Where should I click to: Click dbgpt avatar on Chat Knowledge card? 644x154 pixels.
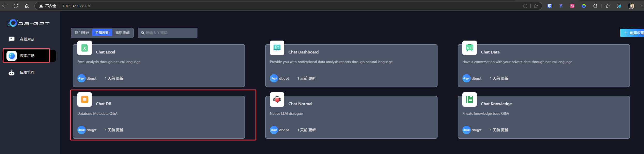coord(467,130)
